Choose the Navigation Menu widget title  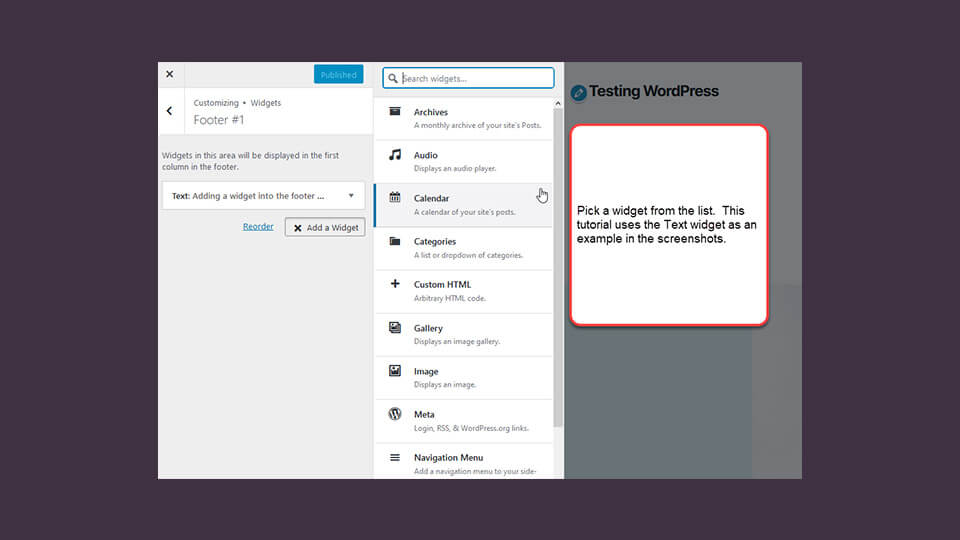(x=448, y=457)
